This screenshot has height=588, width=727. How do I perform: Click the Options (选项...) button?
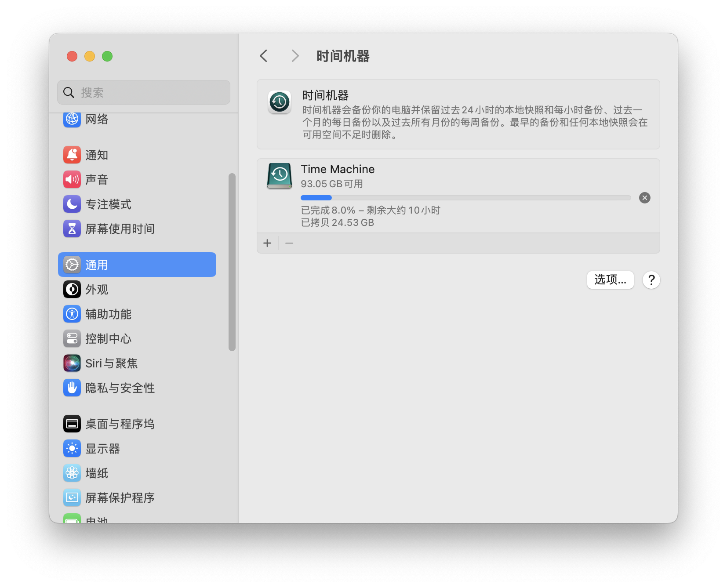pyautogui.click(x=610, y=279)
